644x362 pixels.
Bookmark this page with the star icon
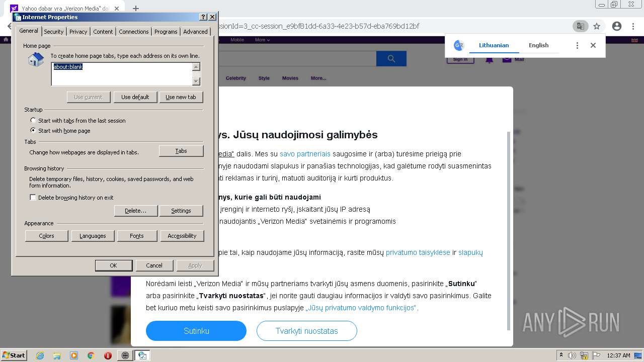(597, 26)
